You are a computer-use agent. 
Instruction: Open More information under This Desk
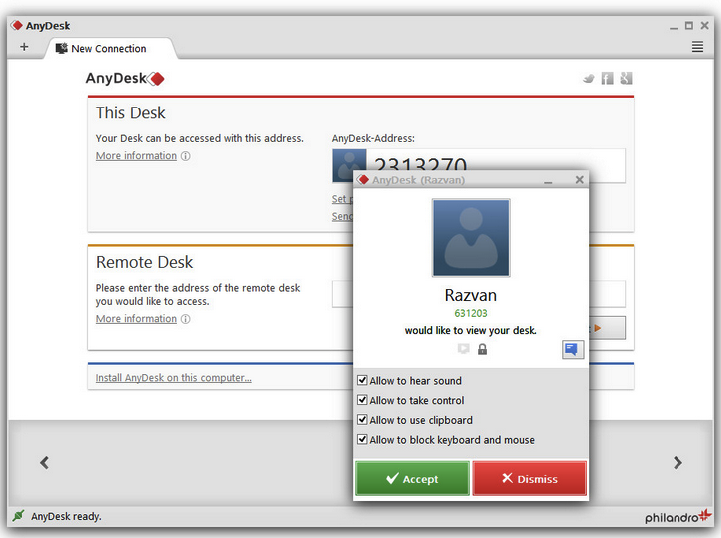tap(136, 156)
